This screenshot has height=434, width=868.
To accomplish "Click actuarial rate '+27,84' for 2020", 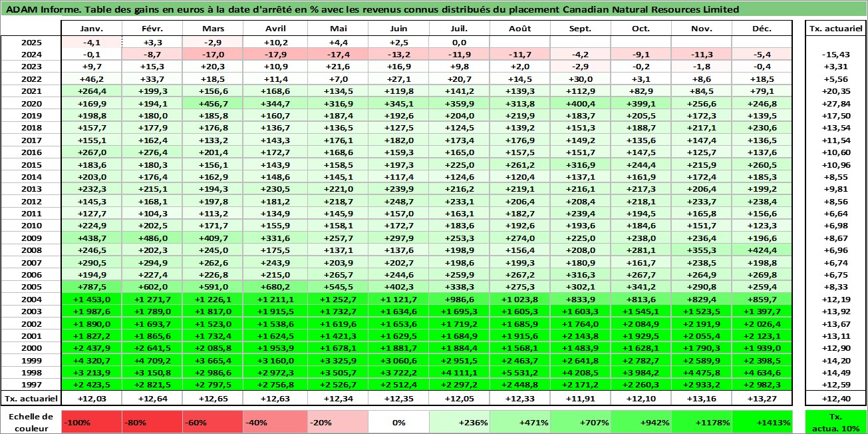I will tap(835, 103).
